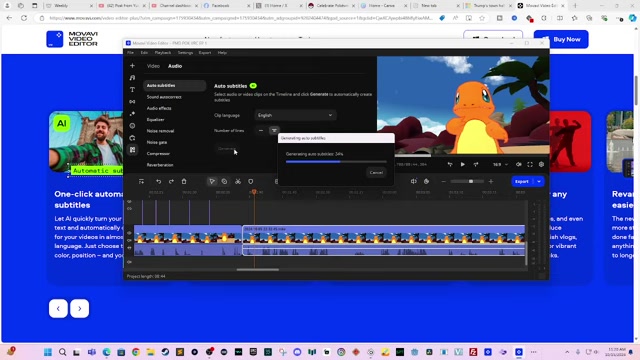Toggle the bottom audio track mute icon
Viewport: 640px width, 360px height.
click(129, 262)
